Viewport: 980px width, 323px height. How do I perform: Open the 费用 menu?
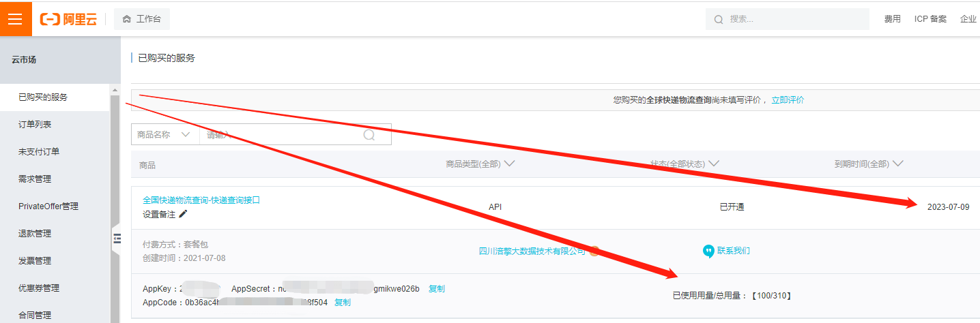[x=892, y=19]
